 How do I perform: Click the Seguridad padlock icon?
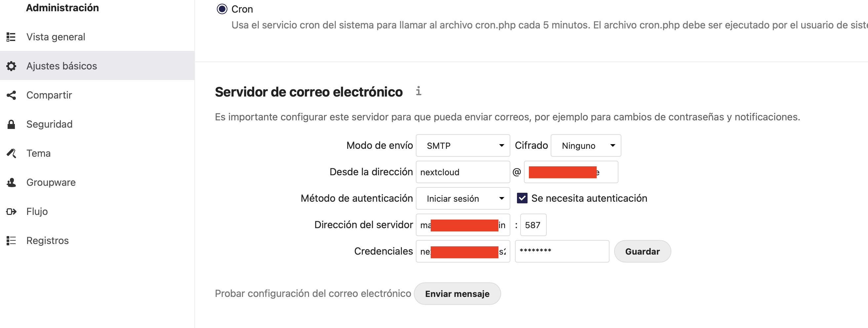pyautogui.click(x=11, y=124)
